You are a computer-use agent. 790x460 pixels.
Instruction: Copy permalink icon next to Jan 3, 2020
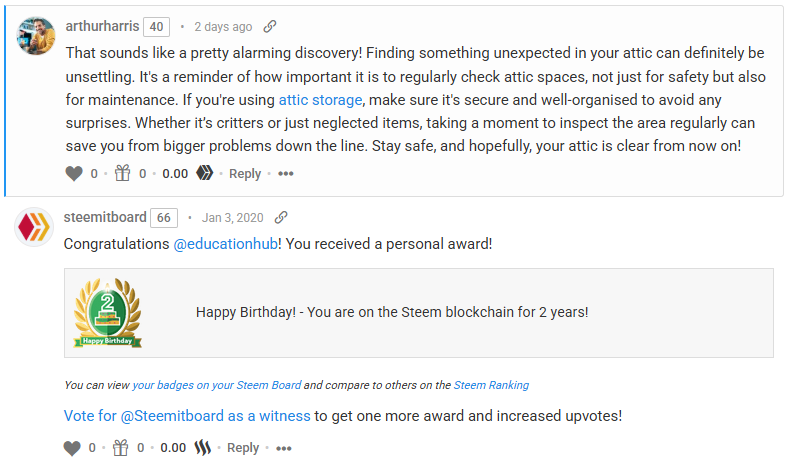click(x=281, y=217)
